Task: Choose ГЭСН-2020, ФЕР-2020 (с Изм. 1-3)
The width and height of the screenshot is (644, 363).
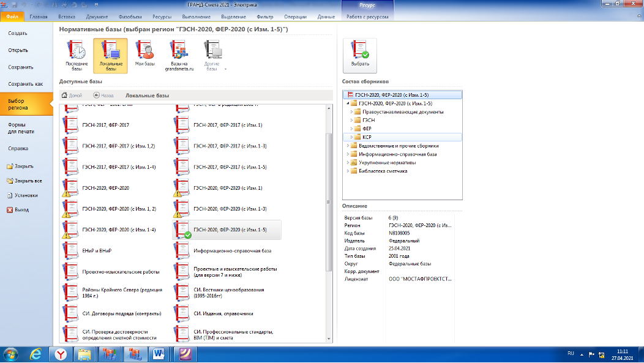Action: click(228, 209)
